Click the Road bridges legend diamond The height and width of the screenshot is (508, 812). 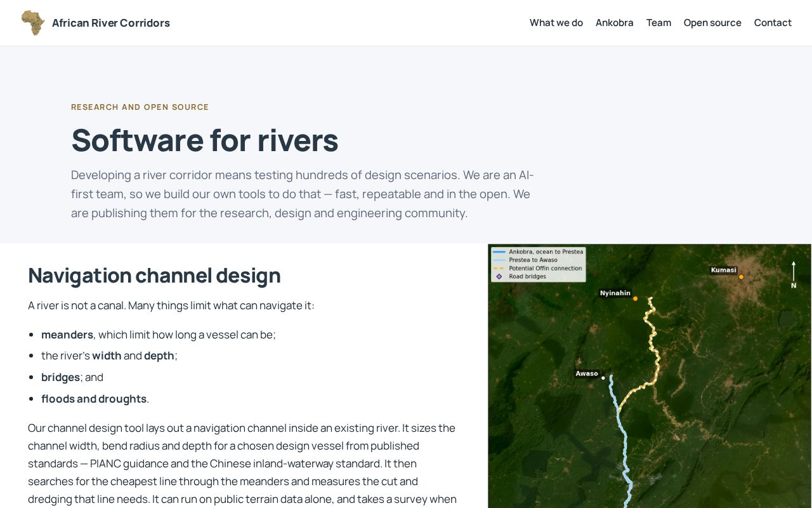click(499, 277)
